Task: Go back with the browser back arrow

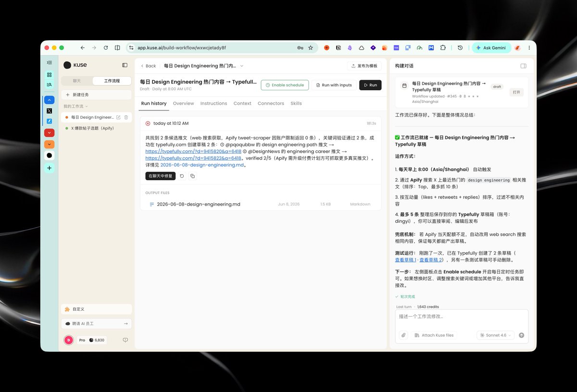Action: [83, 48]
